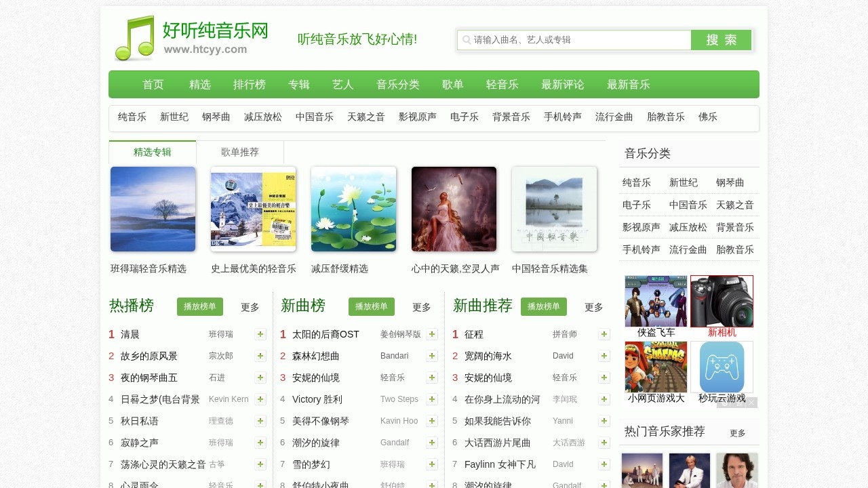Viewport: 868px width, 488px height.
Task: Open the 班得瑞轻音乐精选 album thumbnail
Action: 153,209
